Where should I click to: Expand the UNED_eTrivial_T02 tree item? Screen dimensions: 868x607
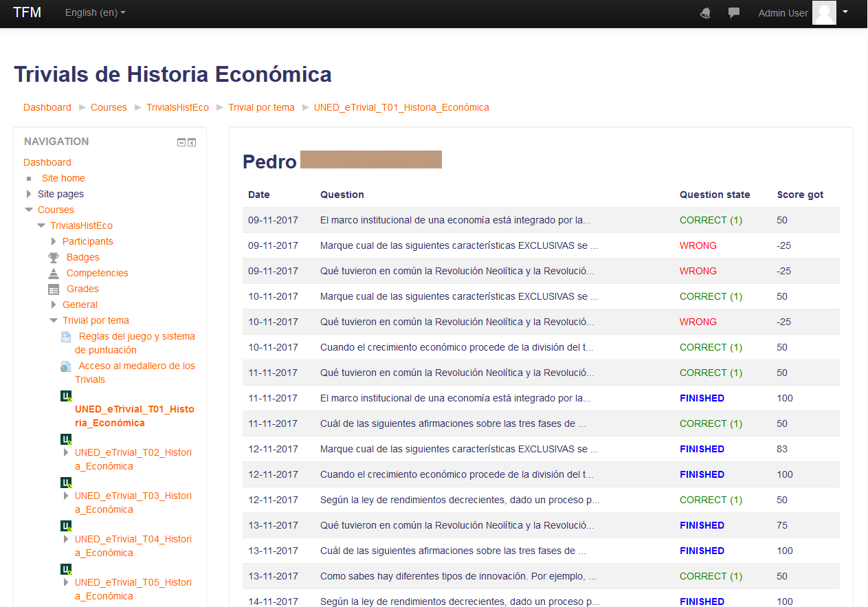coord(66,453)
